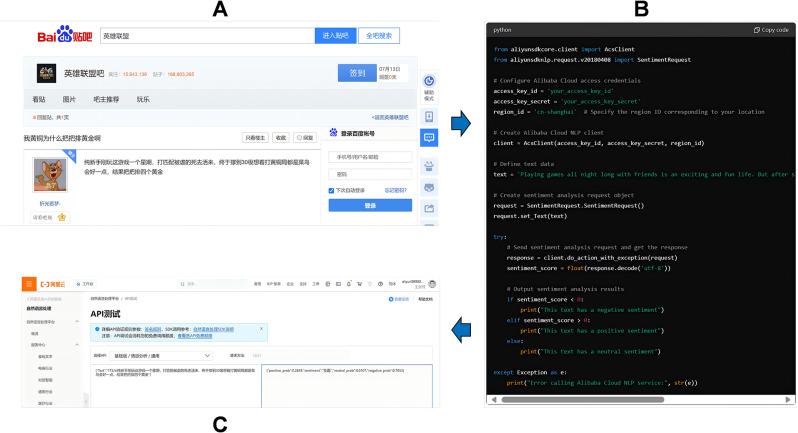798x433 pixels.
Task: Click the shopping cart icon in Aliyun header
Action: (359, 284)
